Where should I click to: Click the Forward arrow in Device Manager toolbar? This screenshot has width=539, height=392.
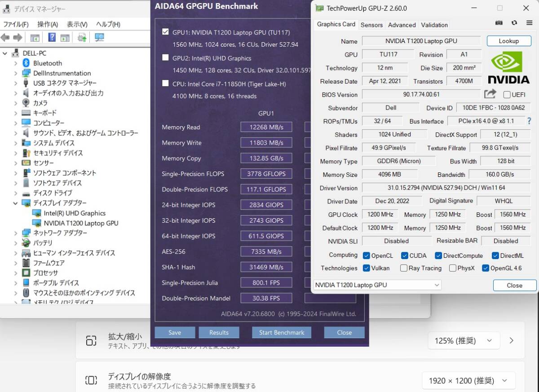click(18, 38)
